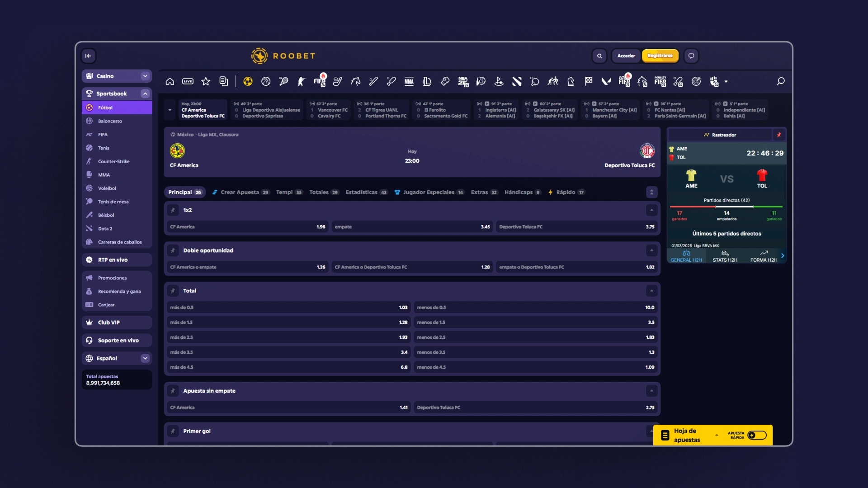Screen dimensions: 868x488
Task: Switch to the Crear Apuesta tab
Action: [241, 192]
